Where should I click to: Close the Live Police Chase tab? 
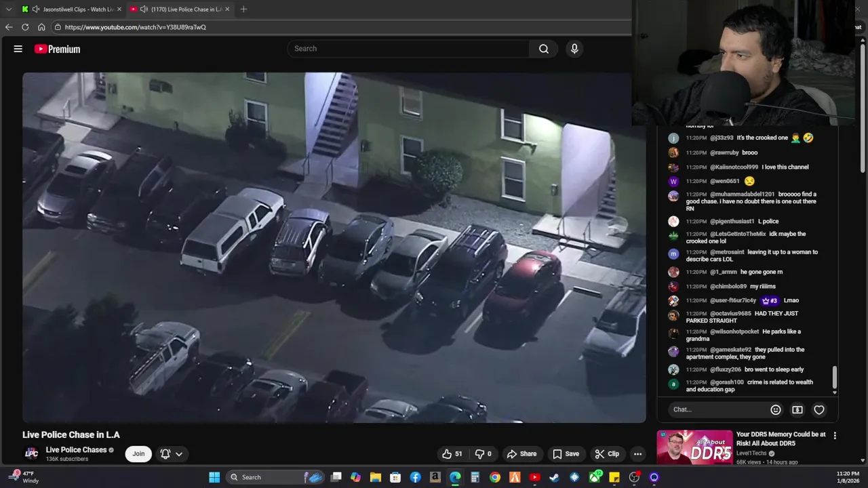click(x=227, y=9)
